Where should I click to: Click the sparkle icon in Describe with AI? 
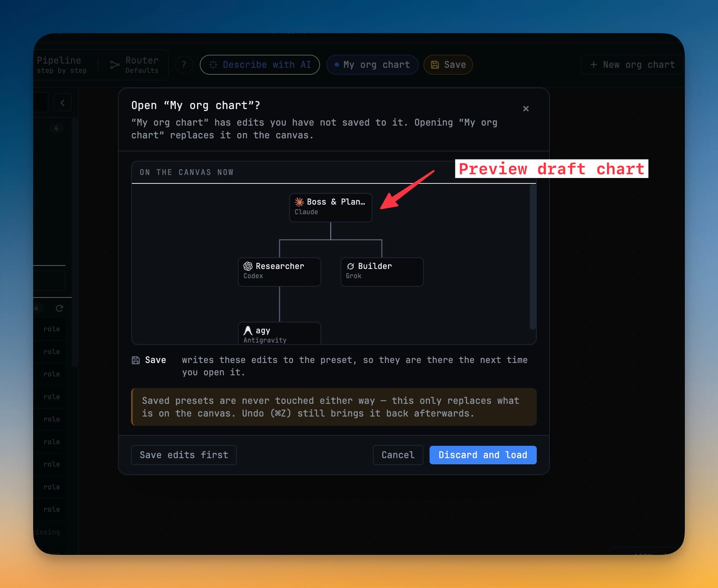[x=213, y=65]
